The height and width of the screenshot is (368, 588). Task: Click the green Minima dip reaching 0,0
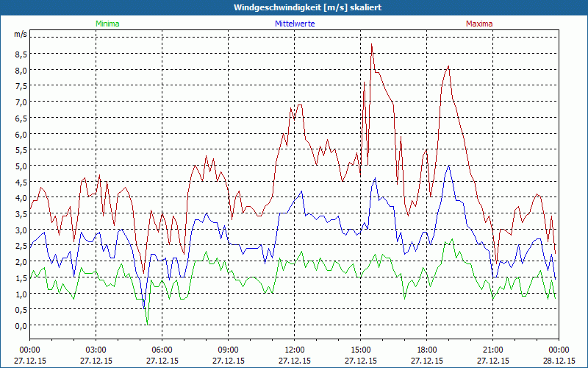pos(148,324)
